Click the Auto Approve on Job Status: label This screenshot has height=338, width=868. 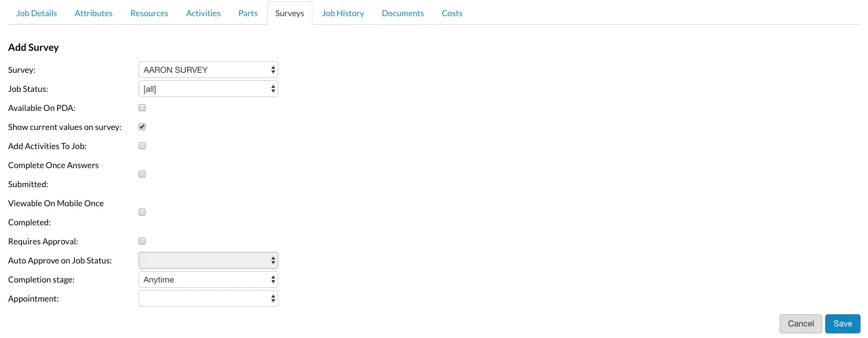[60, 261]
